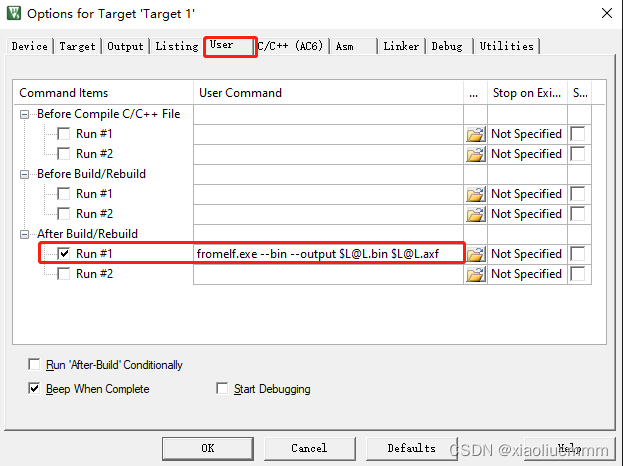Image resolution: width=623 pixels, height=466 pixels.
Task: Open the C/C++ (AC6) tab
Action: (290, 46)
